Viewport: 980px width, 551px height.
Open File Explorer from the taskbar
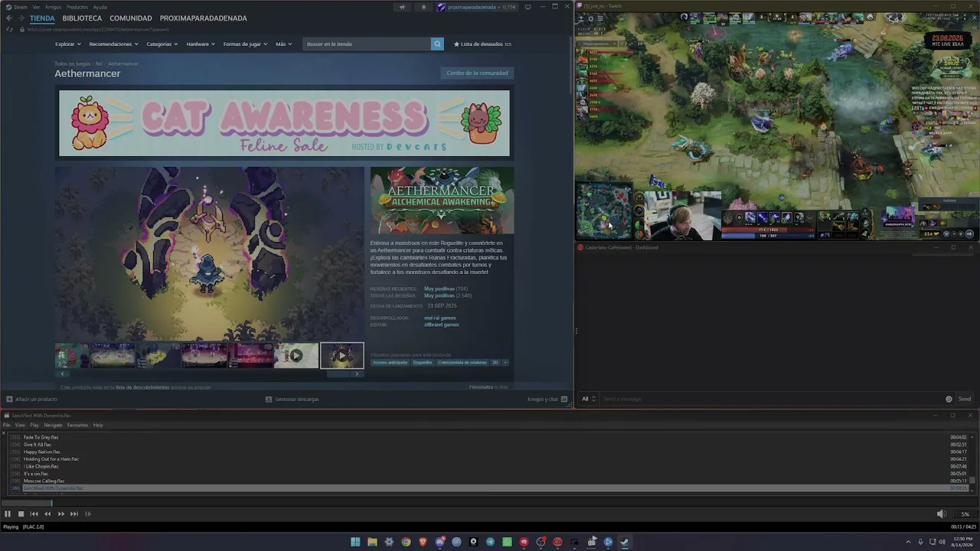click(x=372, y=542)
